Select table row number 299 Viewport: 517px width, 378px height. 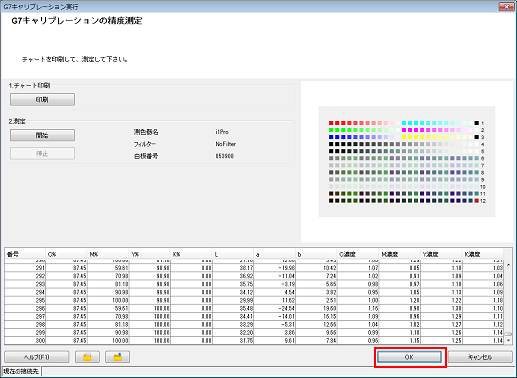254,333
